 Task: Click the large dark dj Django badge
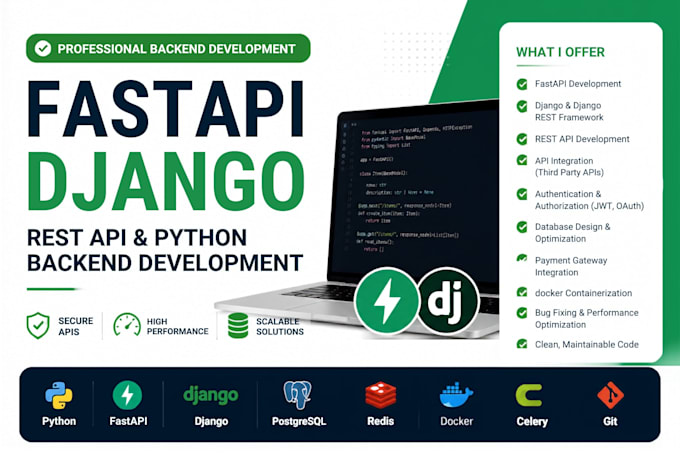(x=448, y=301)
